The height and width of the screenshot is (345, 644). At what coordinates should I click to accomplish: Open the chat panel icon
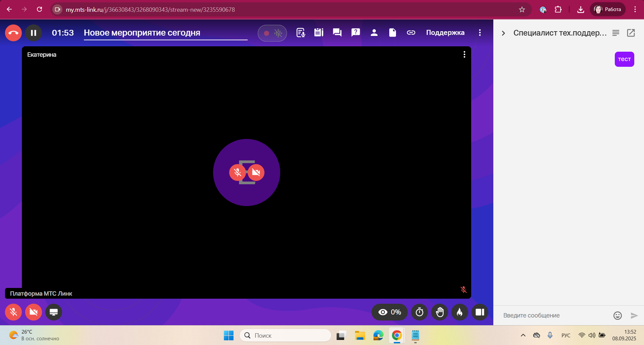[337, 33]
